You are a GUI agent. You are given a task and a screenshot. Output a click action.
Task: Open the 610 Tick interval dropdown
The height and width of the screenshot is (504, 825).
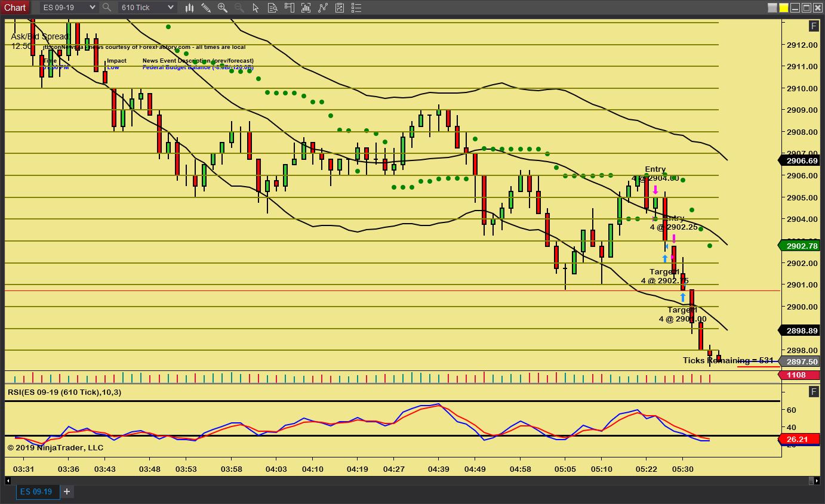(147, 7)
